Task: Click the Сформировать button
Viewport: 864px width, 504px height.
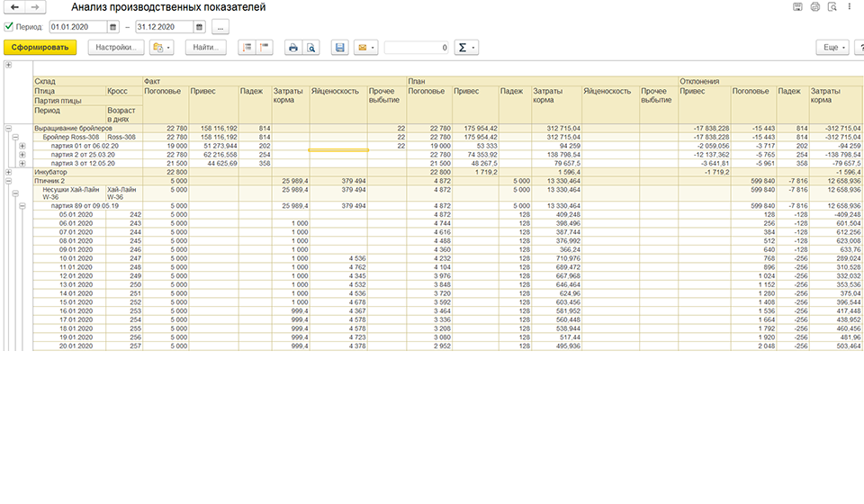Action: coord(40,48)
